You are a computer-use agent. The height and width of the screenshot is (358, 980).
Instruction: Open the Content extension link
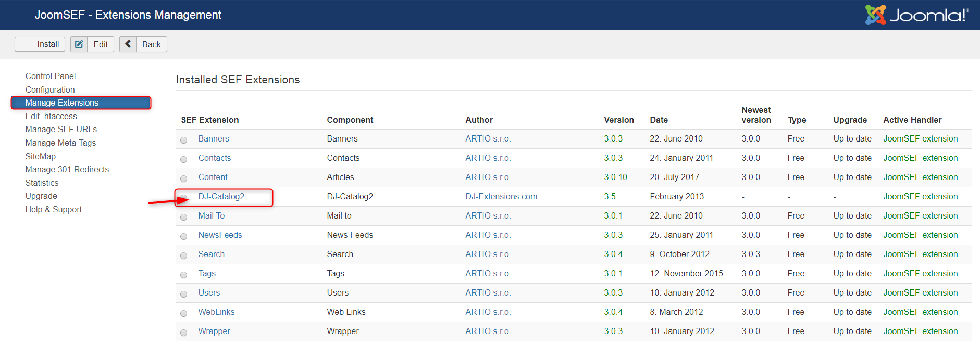point(213,177)
